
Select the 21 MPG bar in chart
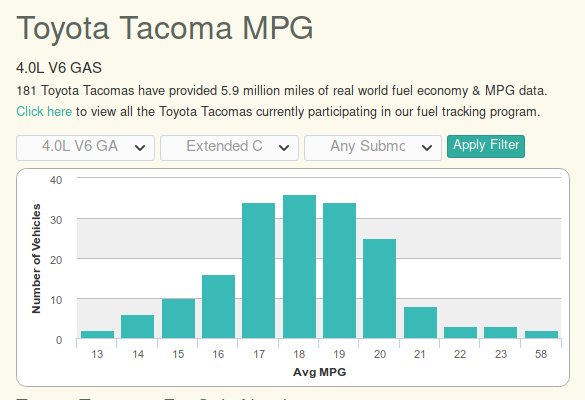point(420,323)
